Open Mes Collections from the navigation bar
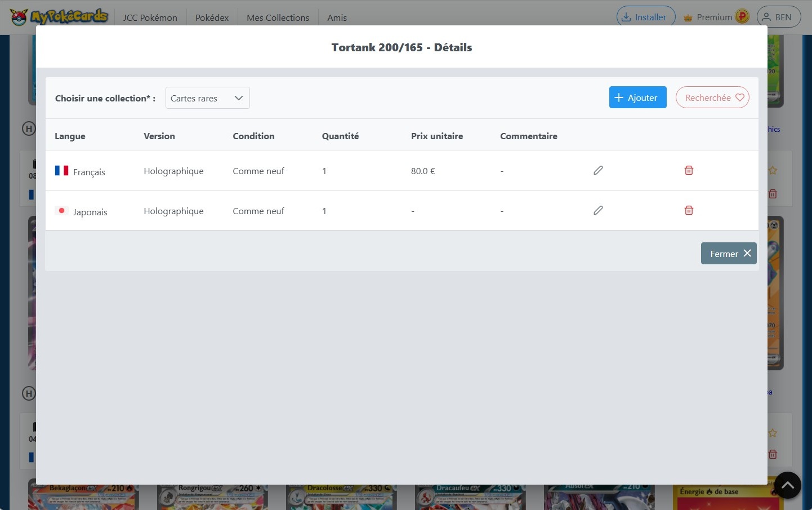The height and width of the screenshot is (510, 812). (278, 17)
